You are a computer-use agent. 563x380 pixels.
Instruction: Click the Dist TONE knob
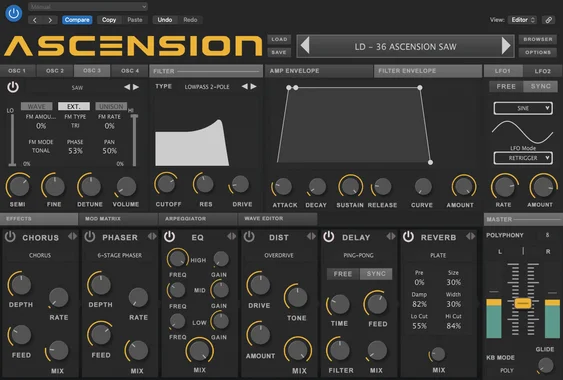pyautogui.click(x=297, y=297)
